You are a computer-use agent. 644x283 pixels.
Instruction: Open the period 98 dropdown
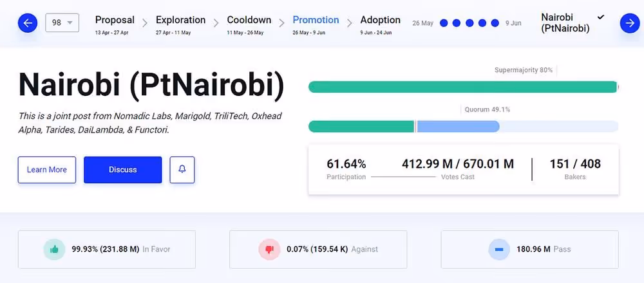point(62,23)
